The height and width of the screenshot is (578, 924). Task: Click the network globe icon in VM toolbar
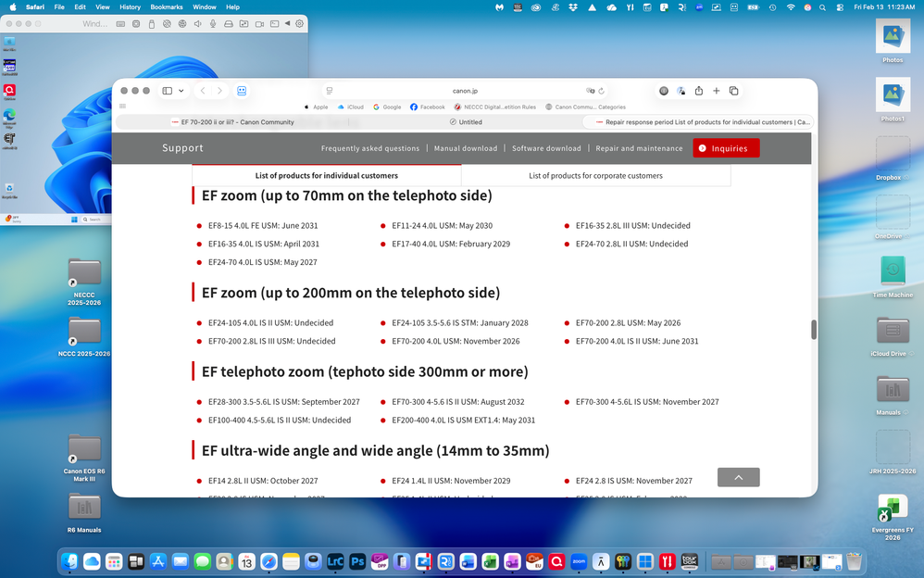click(182, 24)
